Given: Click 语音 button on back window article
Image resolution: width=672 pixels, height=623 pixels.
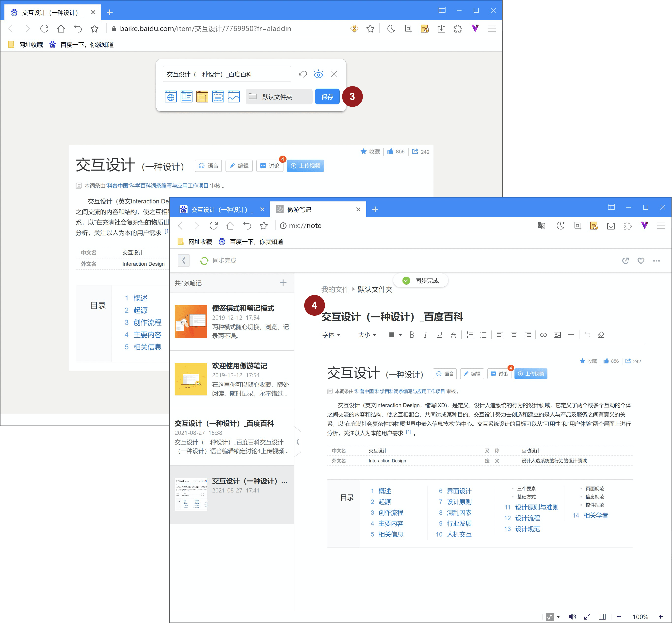Looking at the screenshot, I should click(x=208, y=166).
